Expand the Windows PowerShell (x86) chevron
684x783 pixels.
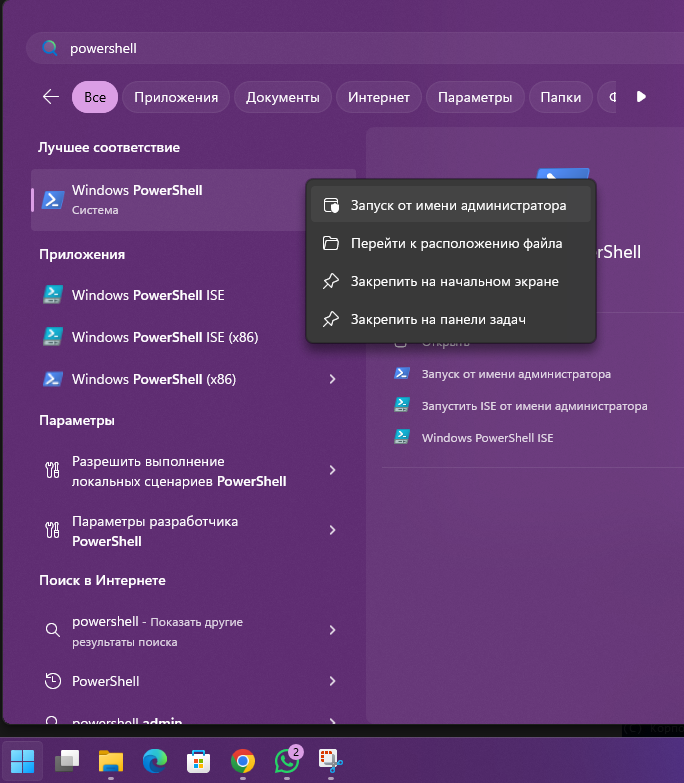[333, 379]
